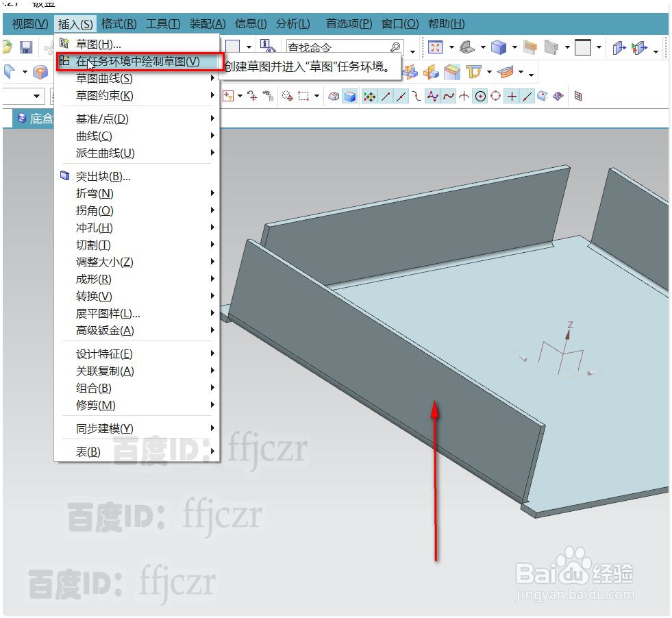Image resolution: width=672 pixels, height=618 pixels.
Task: Click the sheet metal tab shape icon
Action: pos(466,47)
